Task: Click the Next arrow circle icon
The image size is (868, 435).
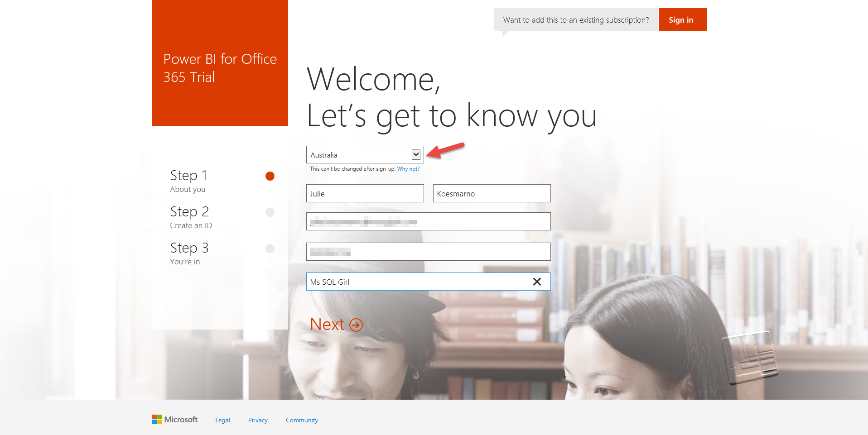Action: [x=356, y=325]
